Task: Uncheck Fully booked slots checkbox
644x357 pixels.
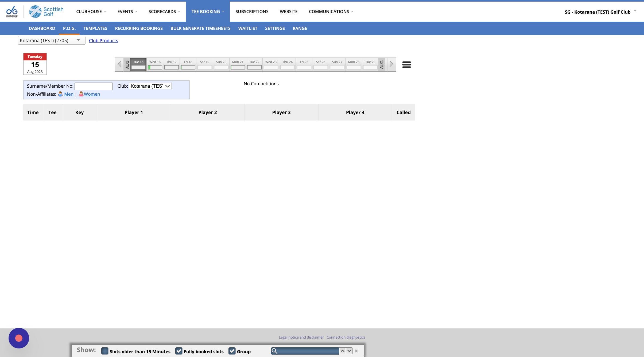Action: (179, 351)
